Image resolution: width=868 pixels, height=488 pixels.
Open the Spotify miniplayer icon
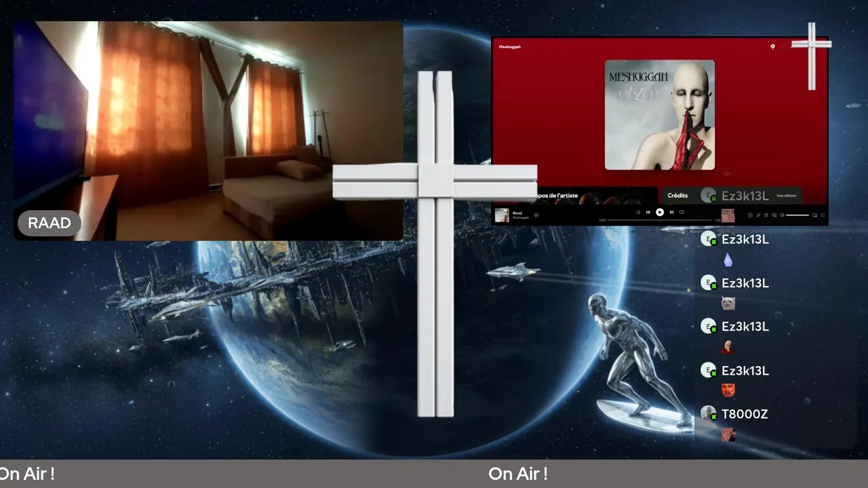[814, 216]
